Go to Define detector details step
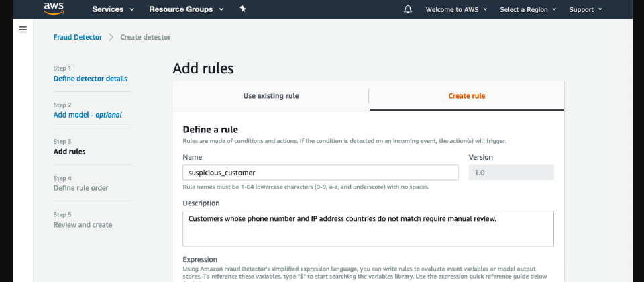 pyautogui.click(x=91, y=79)
